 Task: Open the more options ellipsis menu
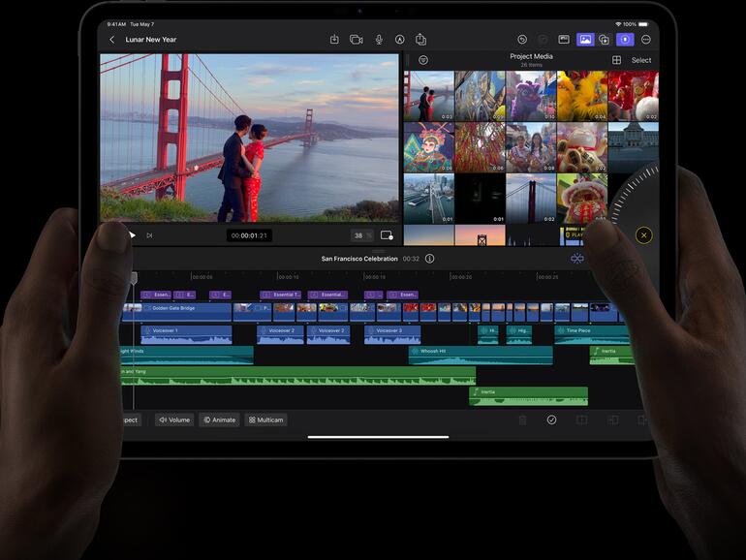point(645,40)
